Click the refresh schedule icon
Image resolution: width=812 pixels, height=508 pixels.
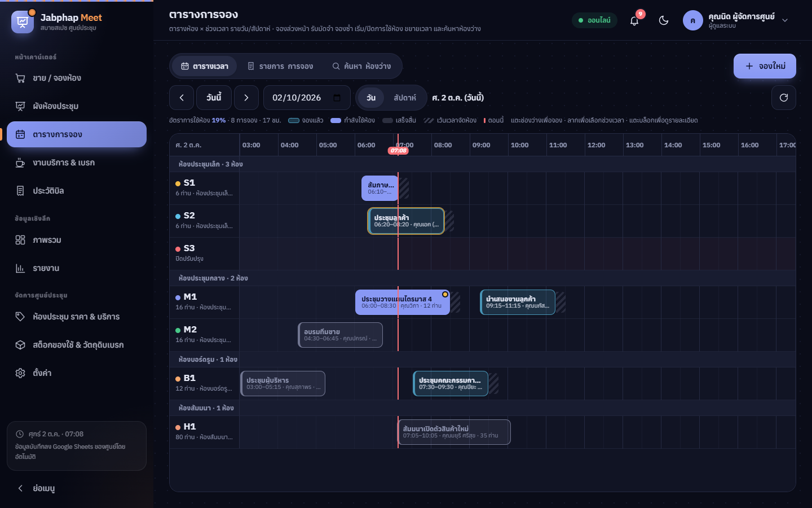784,98
